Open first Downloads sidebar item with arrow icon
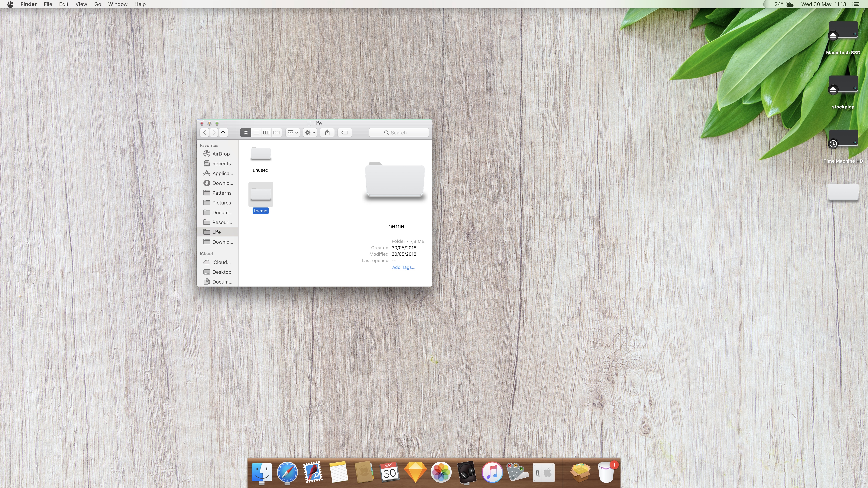The width and height of the screenshot is (868, 488). click(217, 183)
